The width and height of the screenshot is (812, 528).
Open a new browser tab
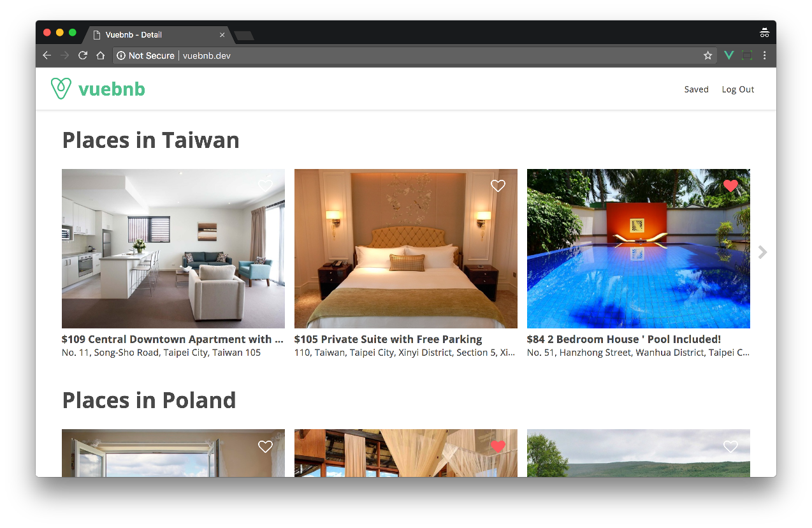(244, 36)
